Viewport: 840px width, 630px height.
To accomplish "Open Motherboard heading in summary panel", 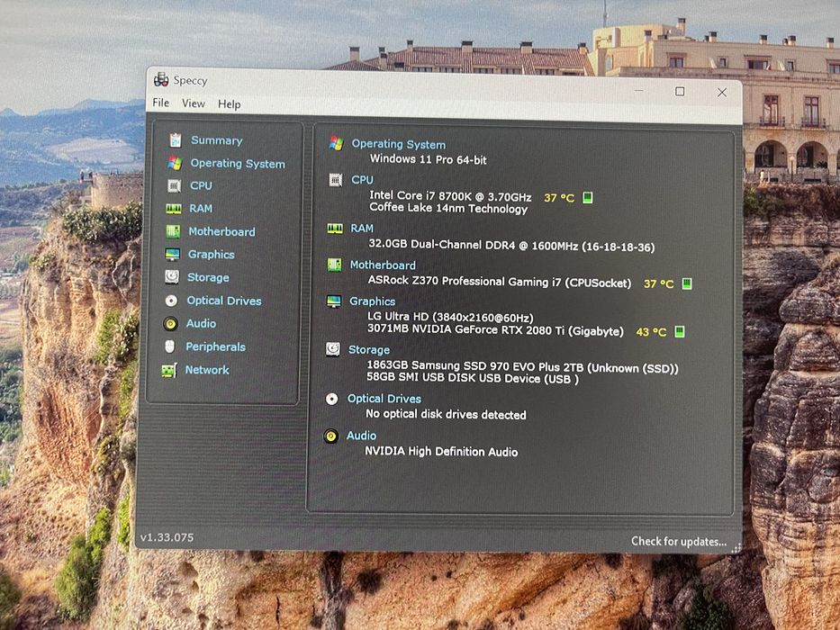I will tap(383, 265).
